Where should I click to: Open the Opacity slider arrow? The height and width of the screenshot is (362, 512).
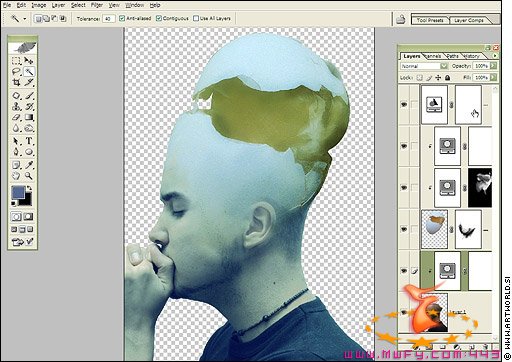point(493,66)
